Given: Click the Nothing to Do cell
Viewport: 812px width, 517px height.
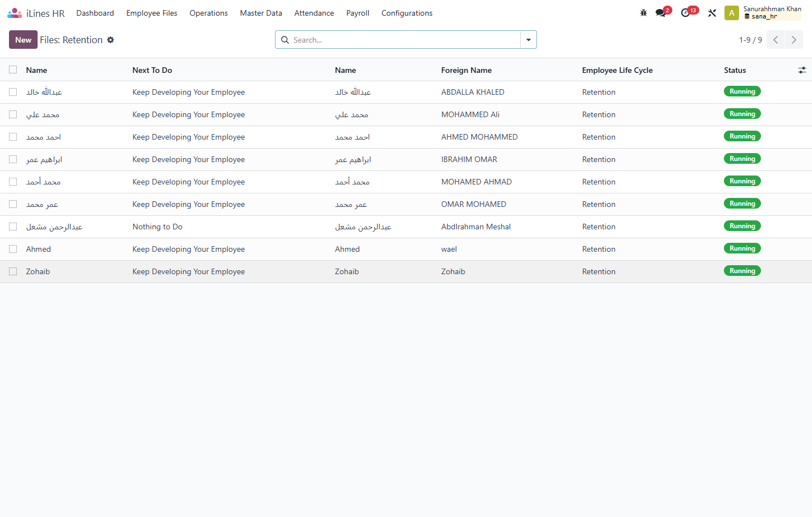Looking at the screenshot, I should pos(157,227).
